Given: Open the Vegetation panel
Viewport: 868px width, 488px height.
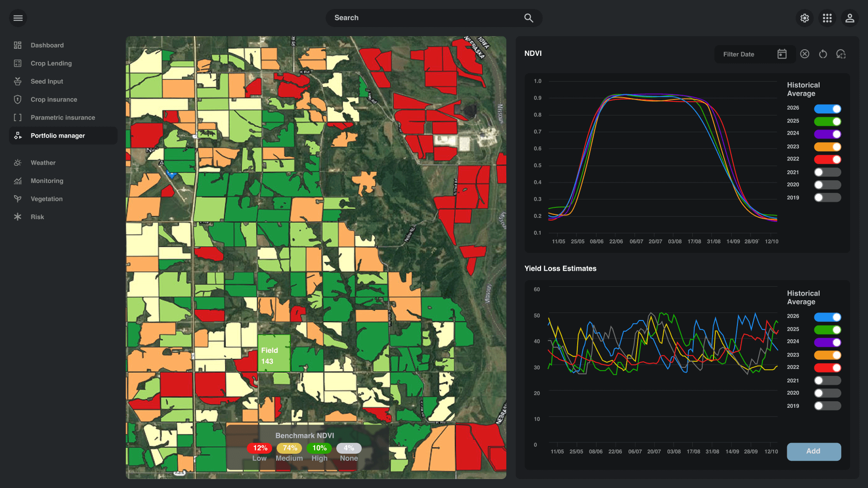Looking at the screenshot, I should 46,198.
